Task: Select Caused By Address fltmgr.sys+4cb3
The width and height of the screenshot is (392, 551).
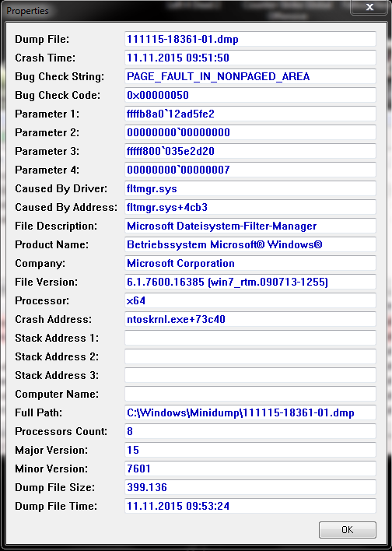Action: [250, 207]
